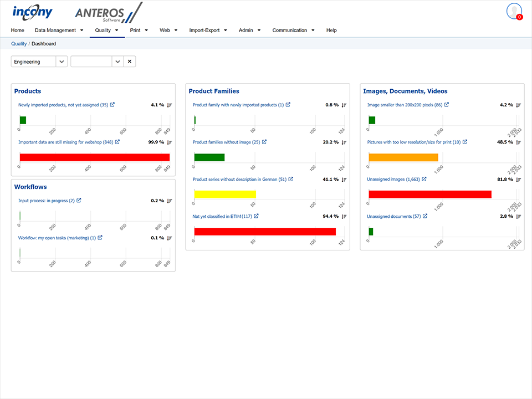Expand the Data Management menu chevron

(x=81, y=30)
